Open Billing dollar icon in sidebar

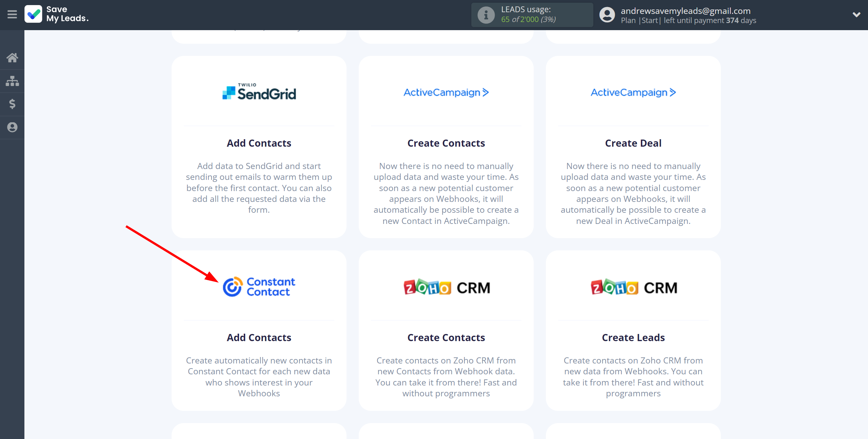click(x=12, y=104)
